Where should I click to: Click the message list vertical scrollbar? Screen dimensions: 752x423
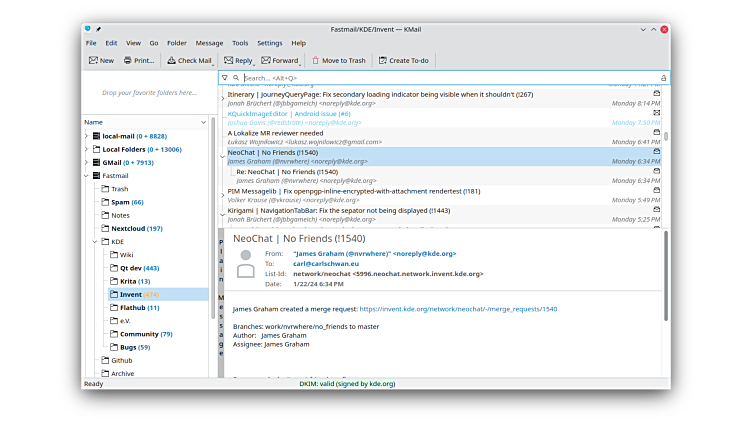point(666,140)
